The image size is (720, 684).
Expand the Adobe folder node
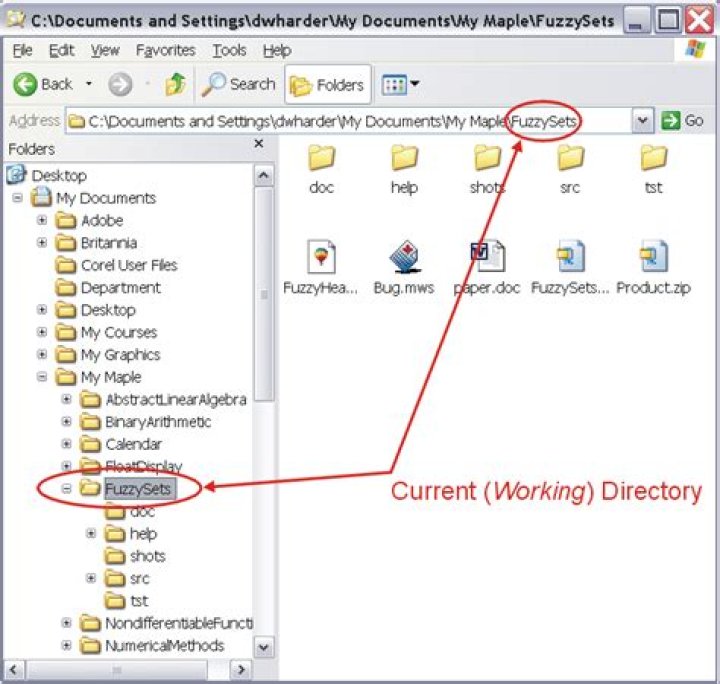42,220
